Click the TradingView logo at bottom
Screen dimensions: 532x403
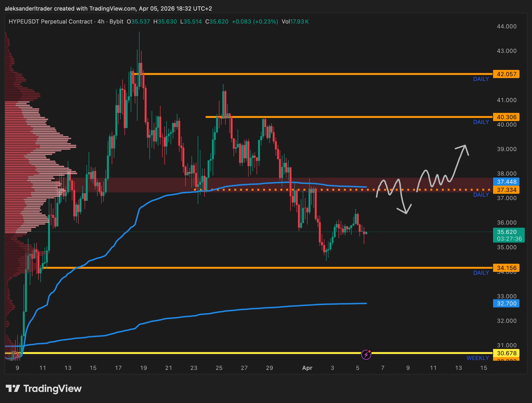[x=44, y=389]
